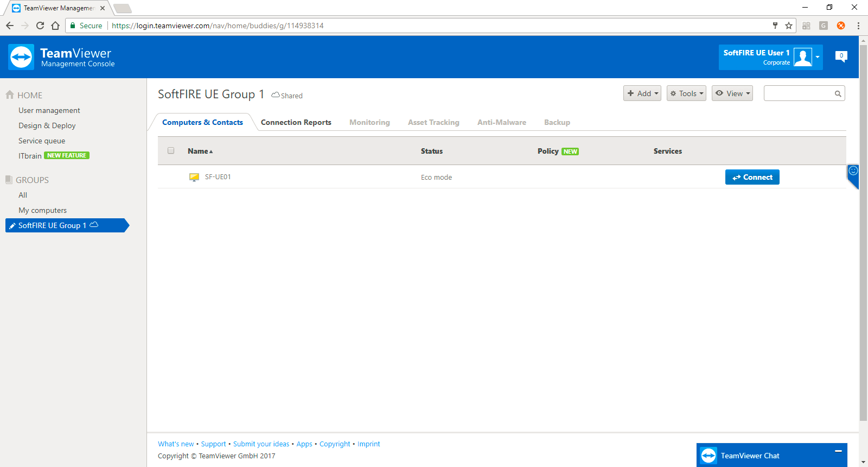Open the Add dropdown menu
Screen dimensions: 868x467
[x=642, y=93]
